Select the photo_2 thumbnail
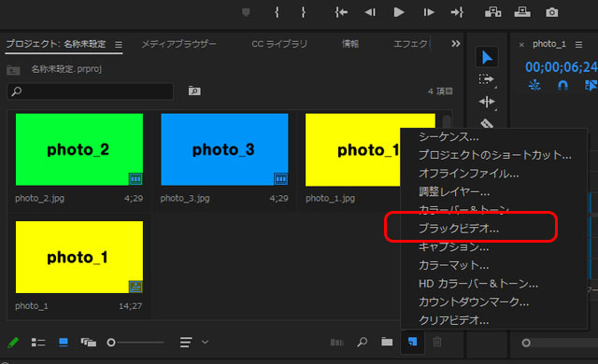This screenshot has width=598, height=364. click(x=79, y=149)
